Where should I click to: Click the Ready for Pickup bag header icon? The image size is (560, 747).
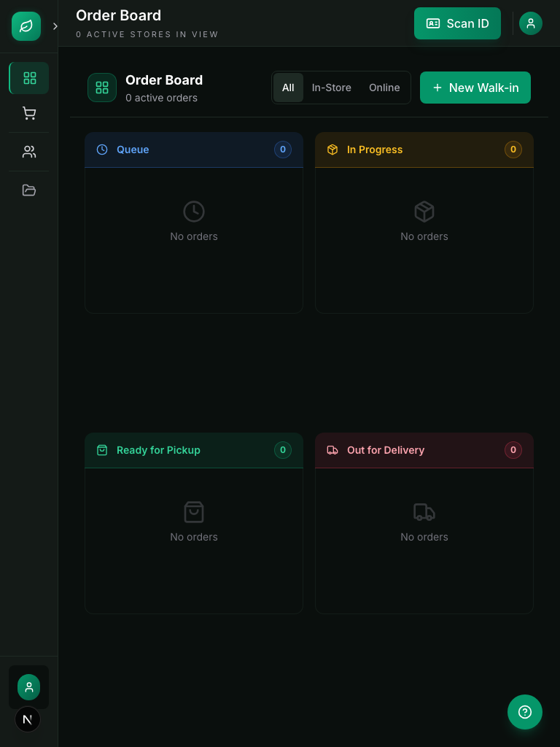coord(102,450)
